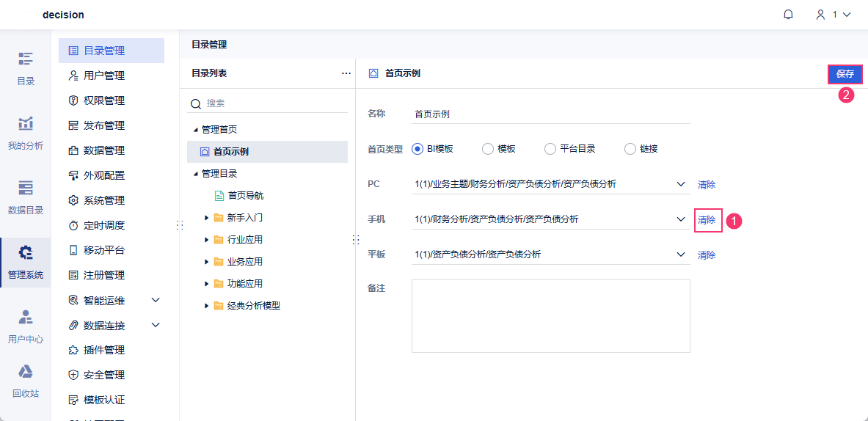Click the search magnifier icon in 目录列表
The image size is (868, 421).
[x=196, y=104]
